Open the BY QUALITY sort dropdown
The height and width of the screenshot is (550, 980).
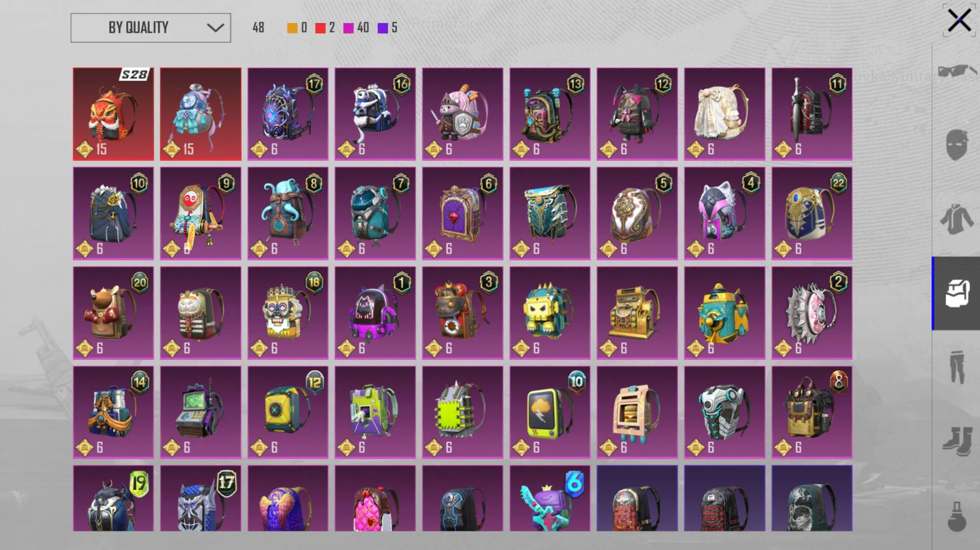point(150,28)
